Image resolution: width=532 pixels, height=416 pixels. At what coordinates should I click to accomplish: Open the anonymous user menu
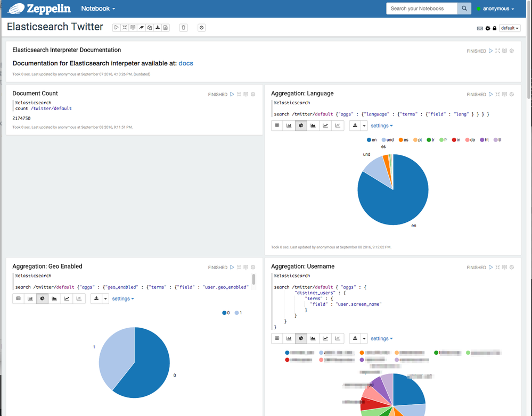[496, 9]
